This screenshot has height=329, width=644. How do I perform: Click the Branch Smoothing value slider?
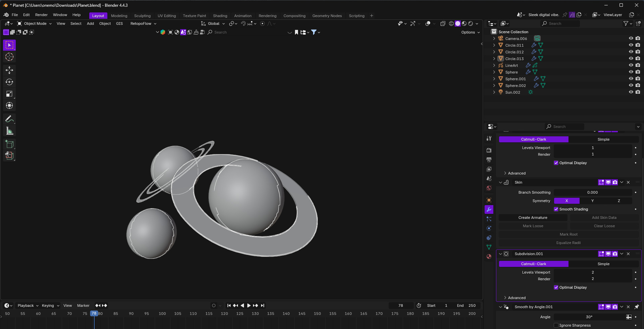point(593,192)
